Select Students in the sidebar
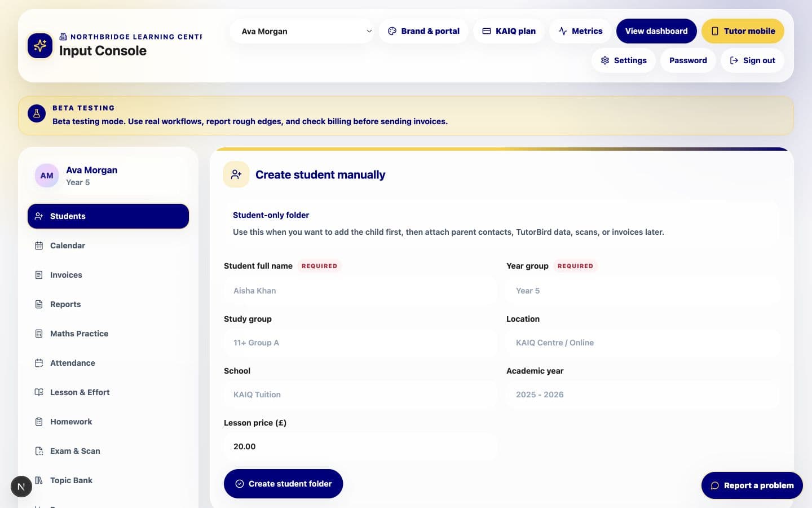The width and height of the screenshot is (812, 508). pos(108,216)
